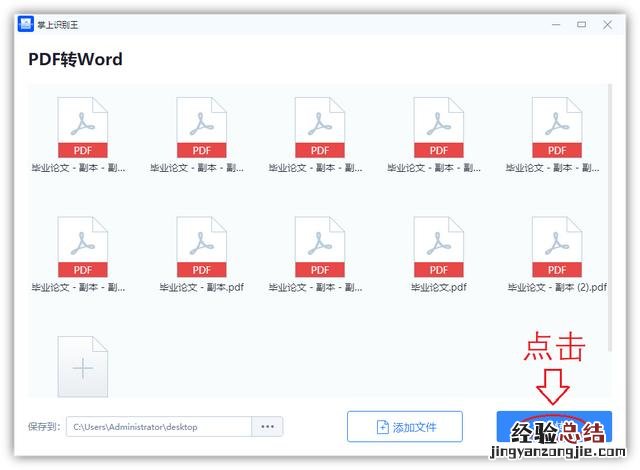640x470 pixels.
Task: Select the last PDF in the top row
Action: point(557,128)
